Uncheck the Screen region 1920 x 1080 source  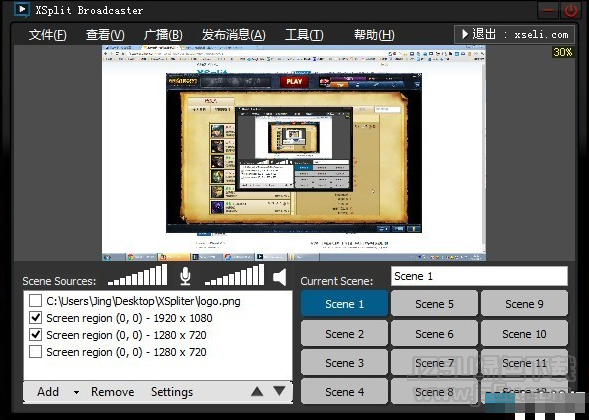35,318
